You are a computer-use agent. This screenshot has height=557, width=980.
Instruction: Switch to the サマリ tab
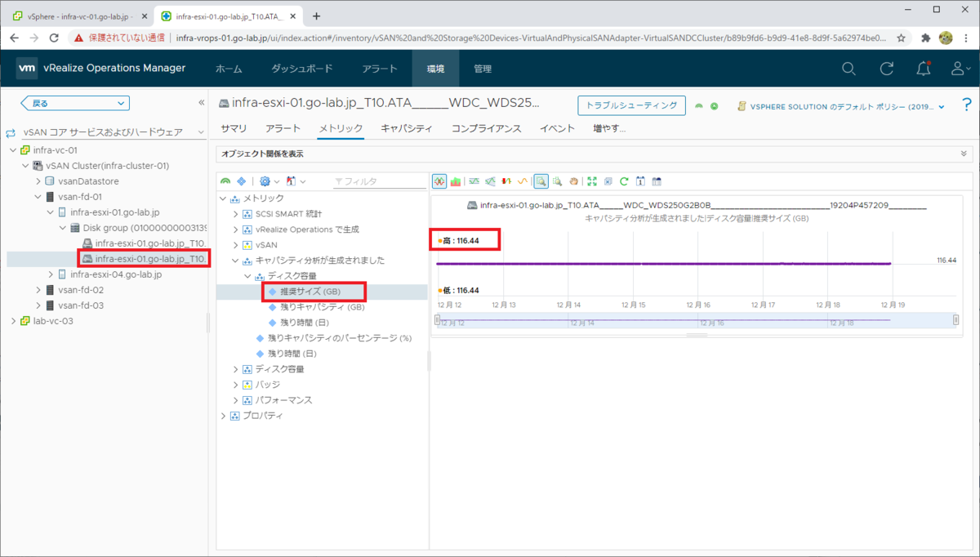click(x=234, y=128)
